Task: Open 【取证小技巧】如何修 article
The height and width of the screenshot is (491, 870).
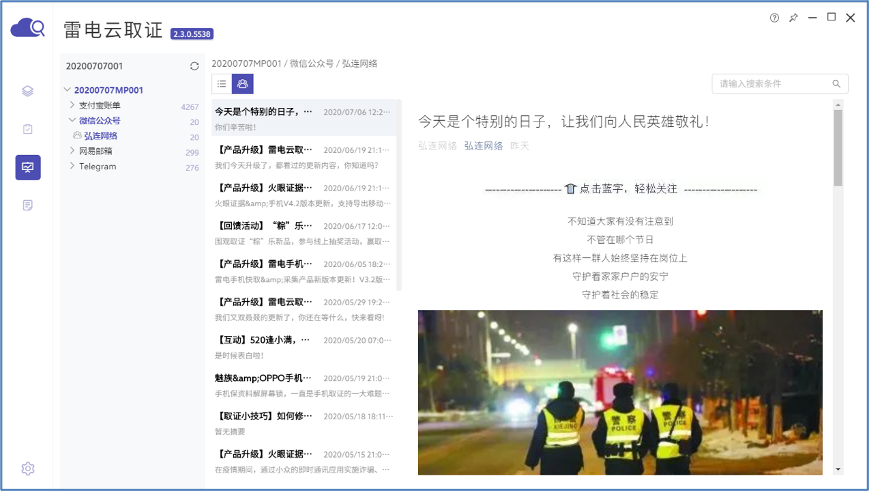Action: [304, 423]
